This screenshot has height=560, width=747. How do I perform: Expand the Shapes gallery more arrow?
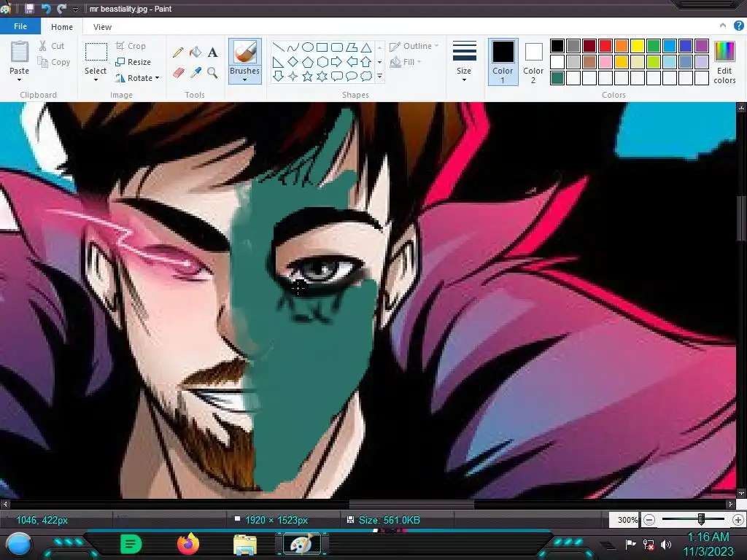[x=379, y=76]
